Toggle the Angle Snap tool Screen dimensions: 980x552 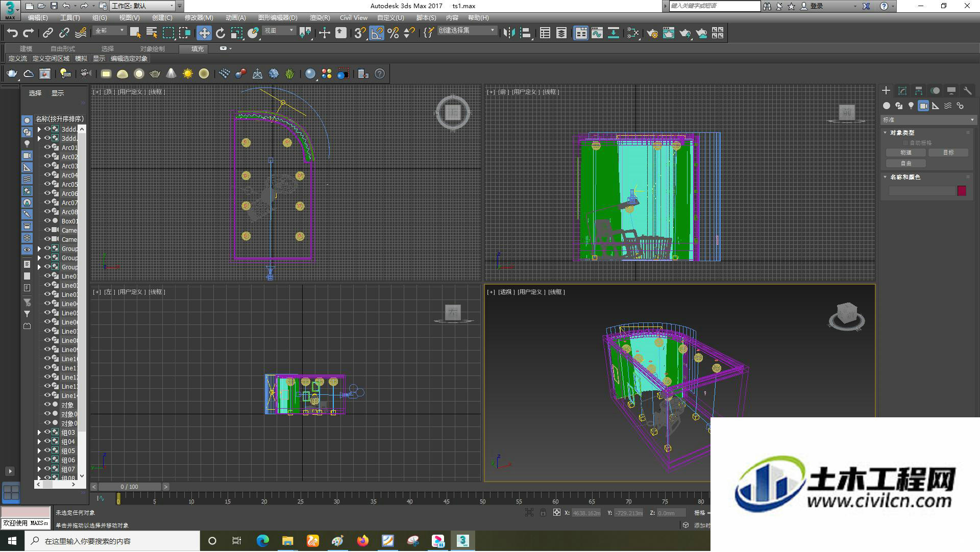(x=377, y=33)
